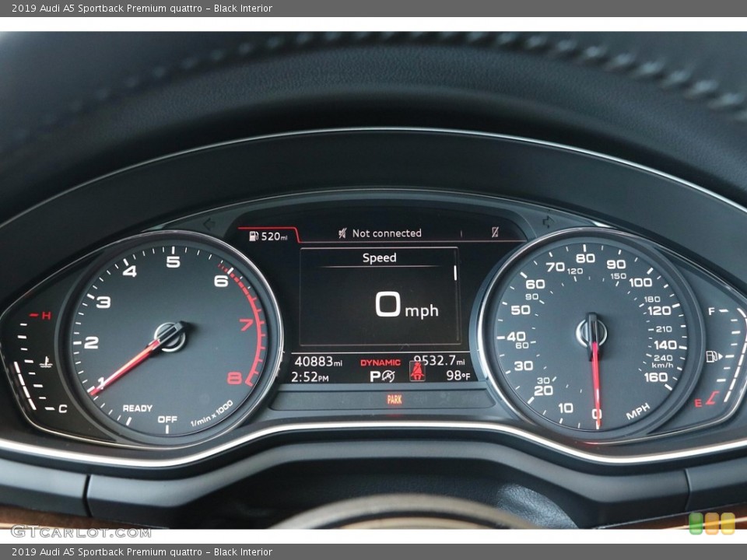
Task: Click the trip distance 9532.7mi
Action: tap(439, 360)
